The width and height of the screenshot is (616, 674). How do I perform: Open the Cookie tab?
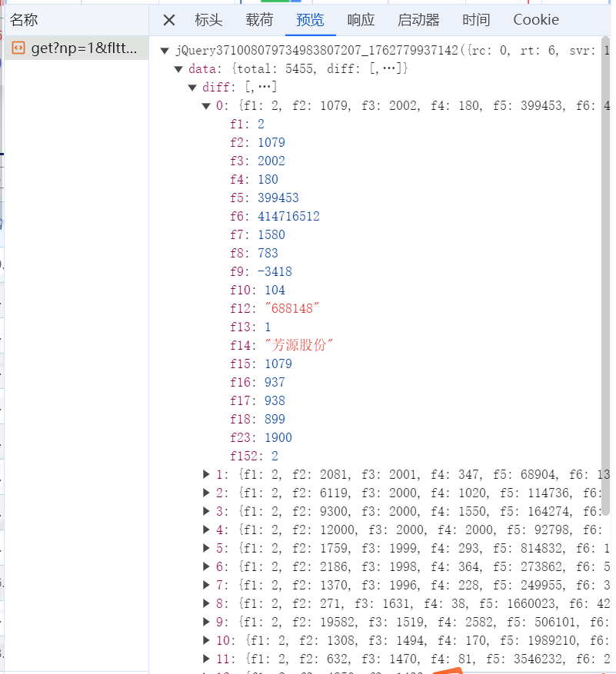coord(536,20)
